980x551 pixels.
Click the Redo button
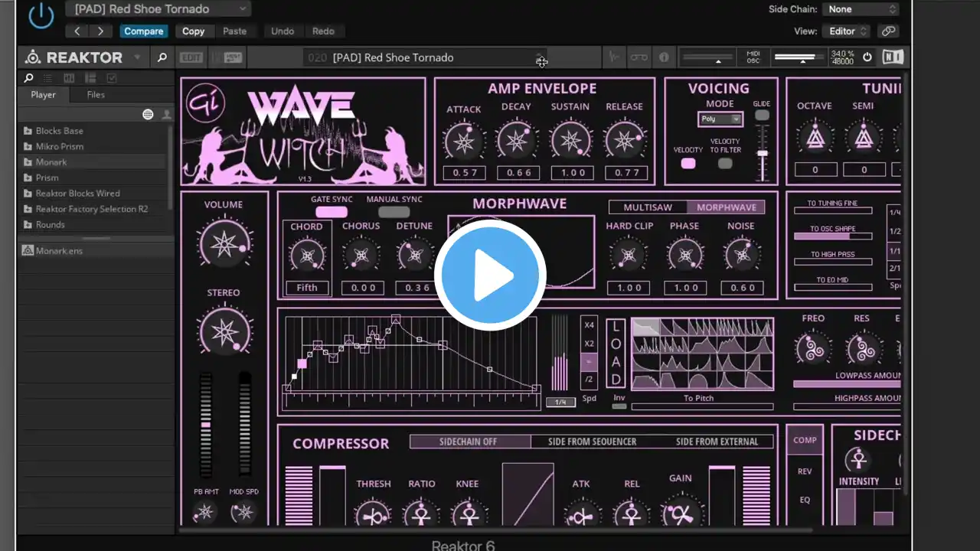point(323,31)
